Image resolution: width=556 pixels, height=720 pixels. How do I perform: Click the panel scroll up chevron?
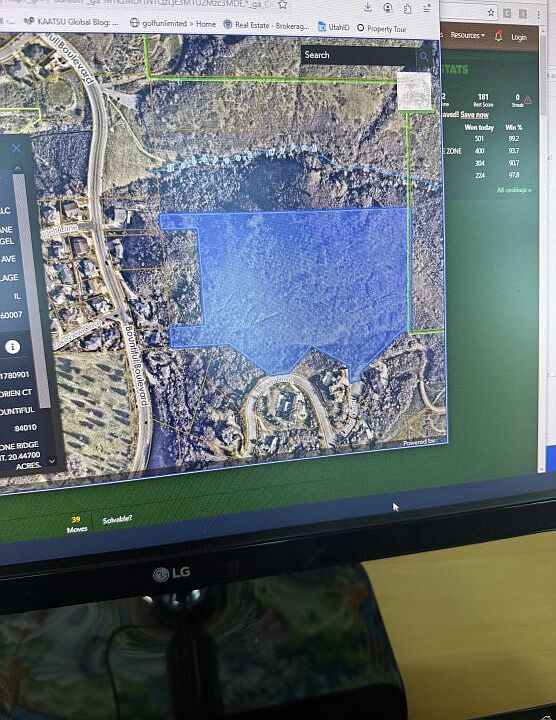(17, 169)
